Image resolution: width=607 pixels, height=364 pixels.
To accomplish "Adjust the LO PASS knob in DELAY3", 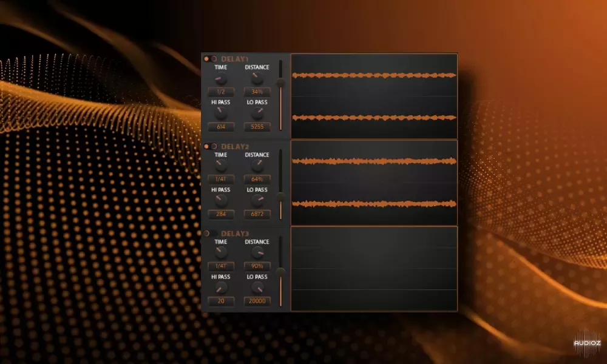I will click(x=256, y=288).
